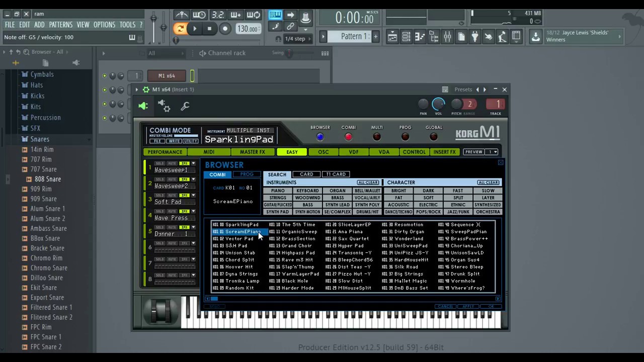The height and width of the screenshot is (362, 644).
Task: Click the M1 x64 plugin options gear
Action: [x=146, y=89]
